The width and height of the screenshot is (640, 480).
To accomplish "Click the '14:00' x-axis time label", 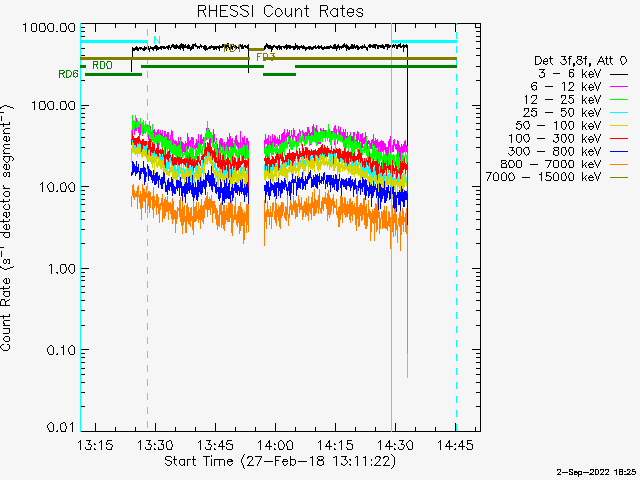I will pyautogui.click(x=275, y=445).
